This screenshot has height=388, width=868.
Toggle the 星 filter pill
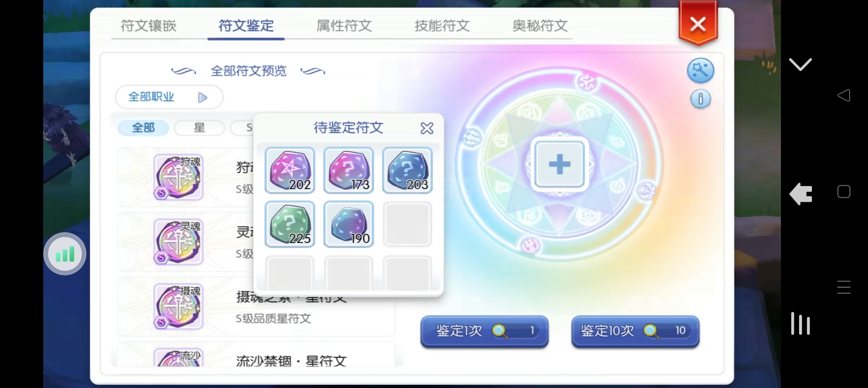(199, 128)
